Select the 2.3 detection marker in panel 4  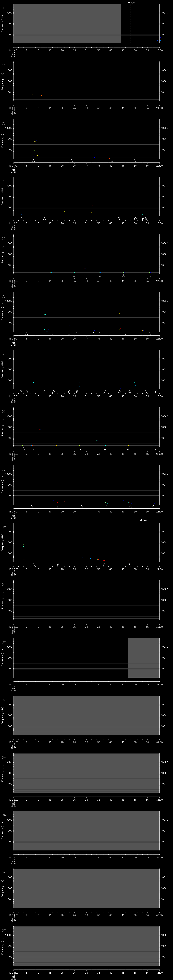click(44, 219)
